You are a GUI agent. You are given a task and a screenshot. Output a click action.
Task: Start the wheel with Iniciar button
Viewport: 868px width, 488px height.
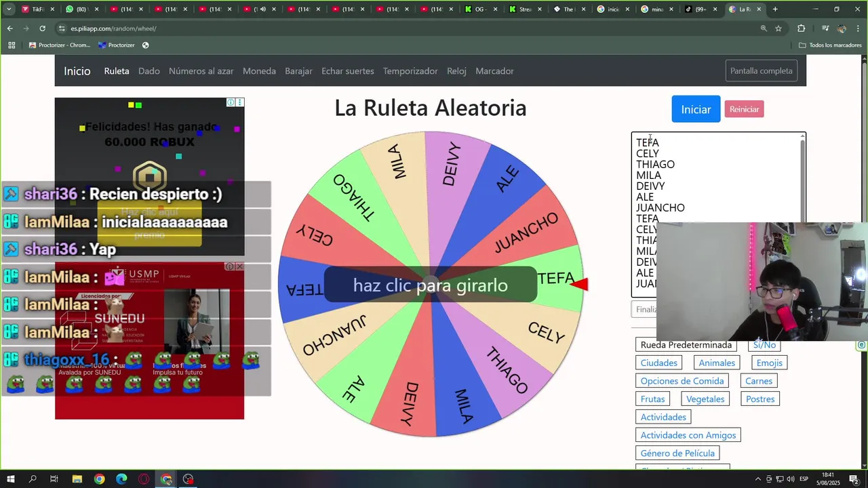[x=696, y=109]
